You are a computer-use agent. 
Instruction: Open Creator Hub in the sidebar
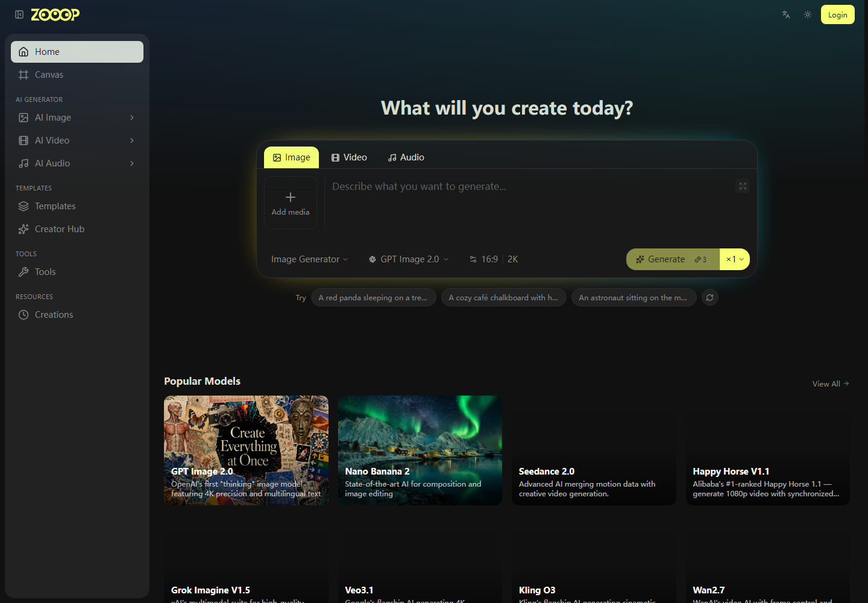coord(77,229)
